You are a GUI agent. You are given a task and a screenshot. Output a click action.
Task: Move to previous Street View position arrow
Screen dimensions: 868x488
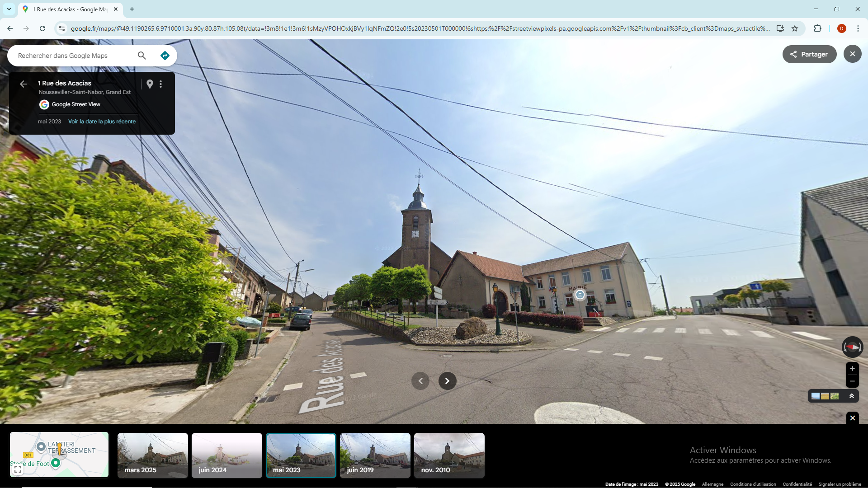tap(420, 381)
